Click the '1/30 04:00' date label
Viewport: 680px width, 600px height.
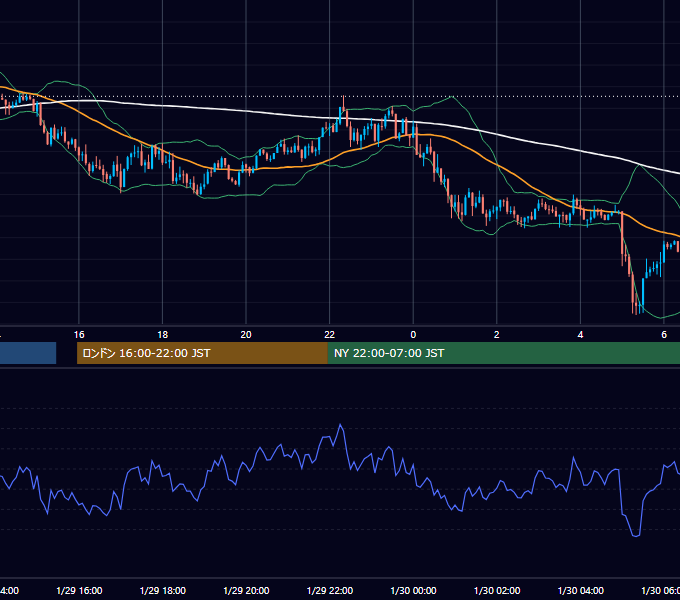pos(581,590)
